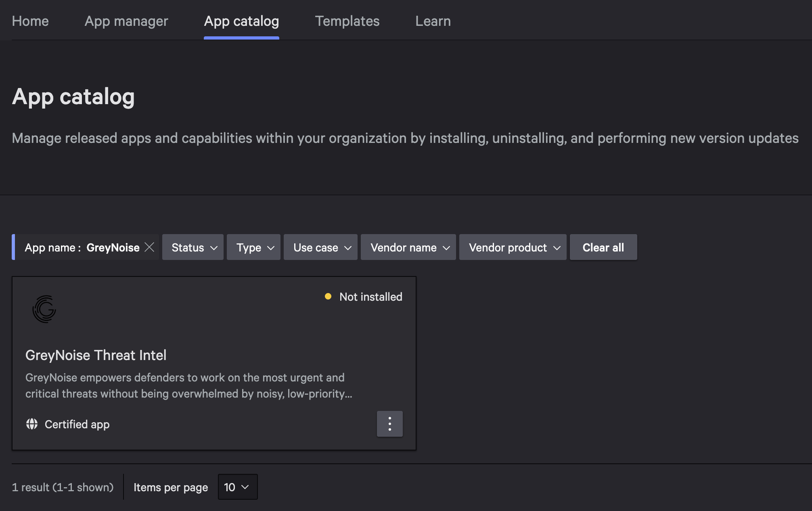The image size is (812, 511).
Task: Open the Templates tab
Action: pyautogui.click(x=347, y=21)
